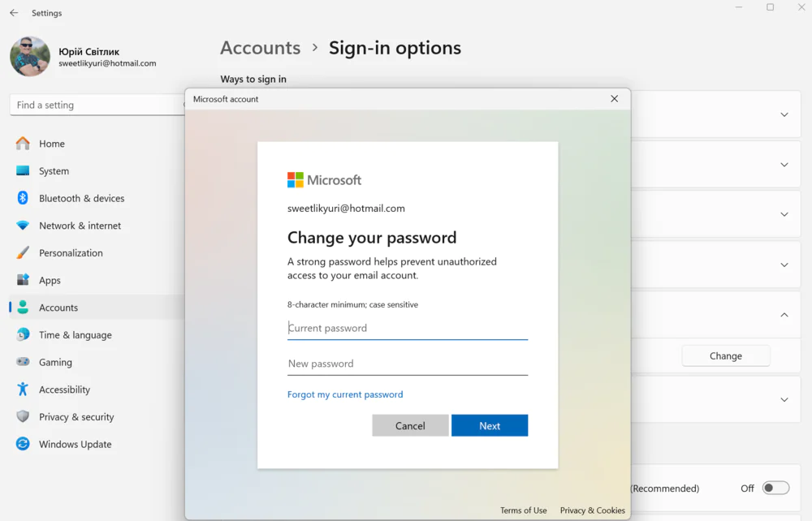Expand the fourth sign-in option chevron

click(x=784, y=265)
